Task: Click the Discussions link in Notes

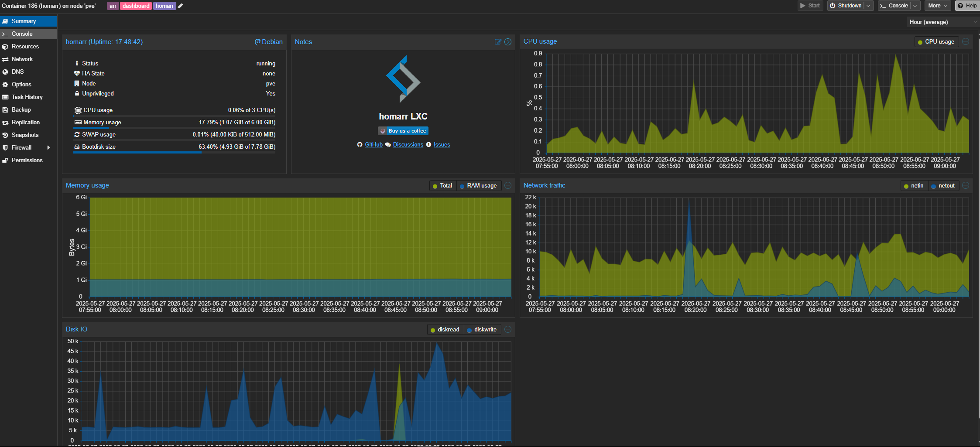Action: (408, 145)
